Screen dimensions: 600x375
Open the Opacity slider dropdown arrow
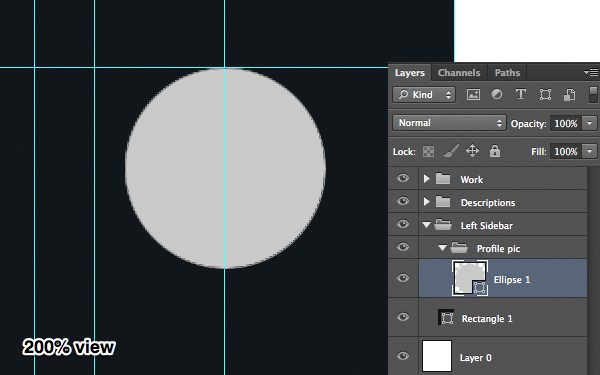(589, 123)
